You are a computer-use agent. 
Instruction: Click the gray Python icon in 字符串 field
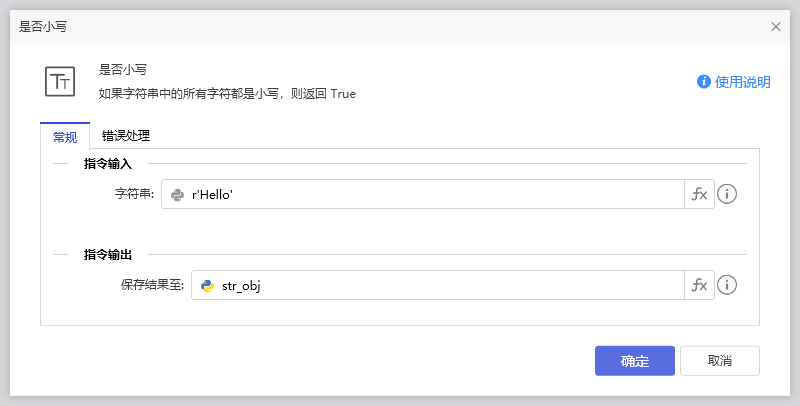178,195
